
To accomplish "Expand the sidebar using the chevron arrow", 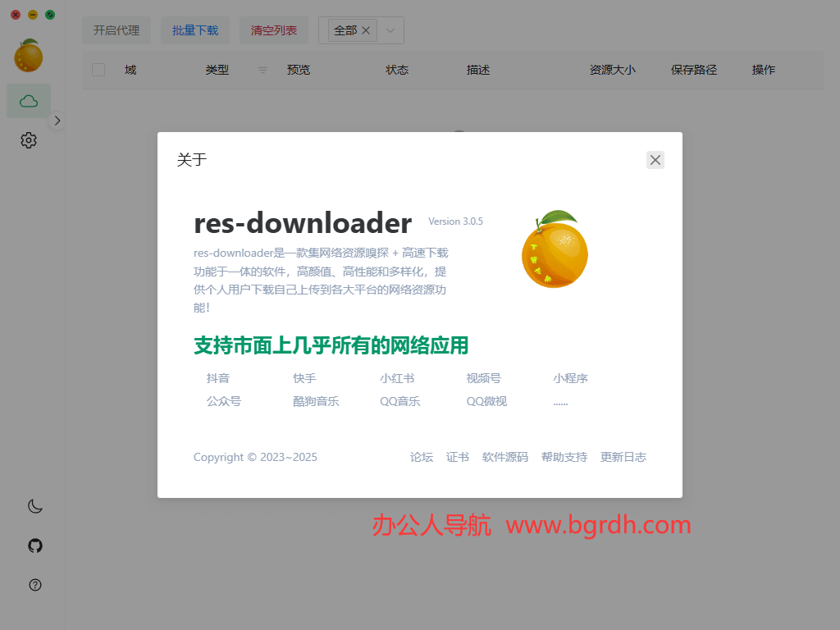I will click(57, 120).
